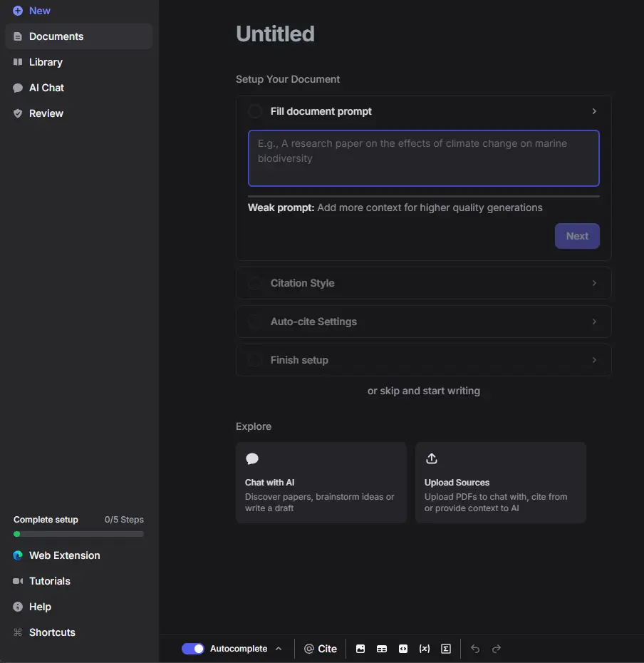
Task: Insert an image from the bottom toolbar
Action: [360, 649]
